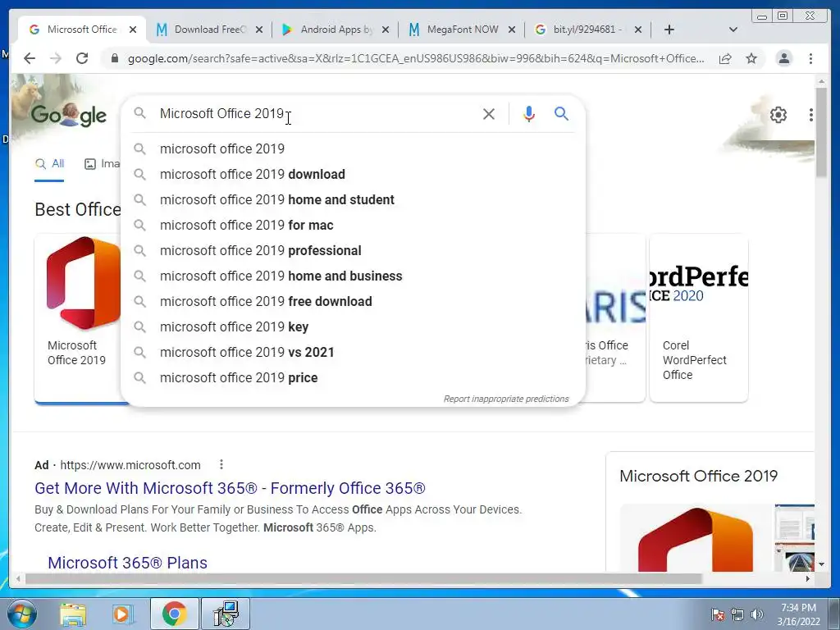Open Google quick settings gear

point(778,115)
